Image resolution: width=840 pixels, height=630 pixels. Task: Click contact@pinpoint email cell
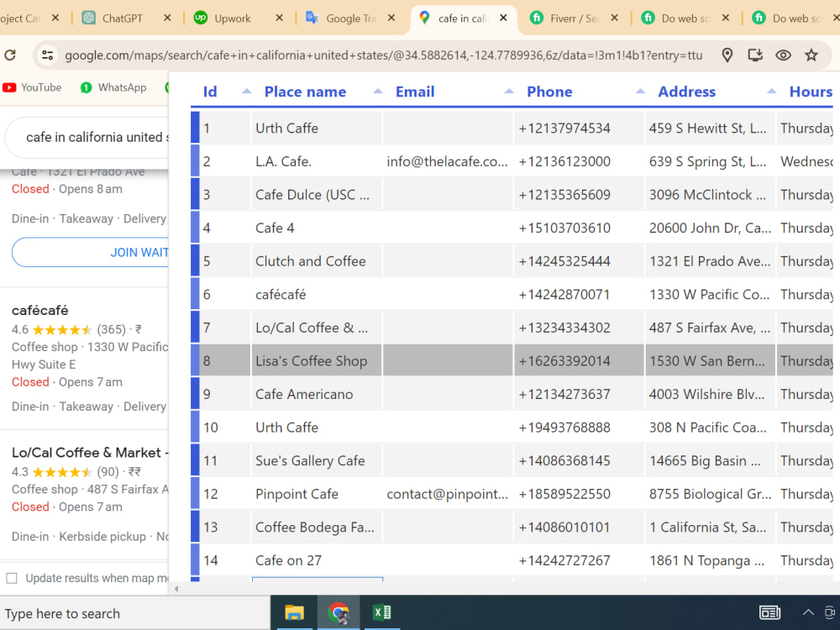(x=448, y=493)
